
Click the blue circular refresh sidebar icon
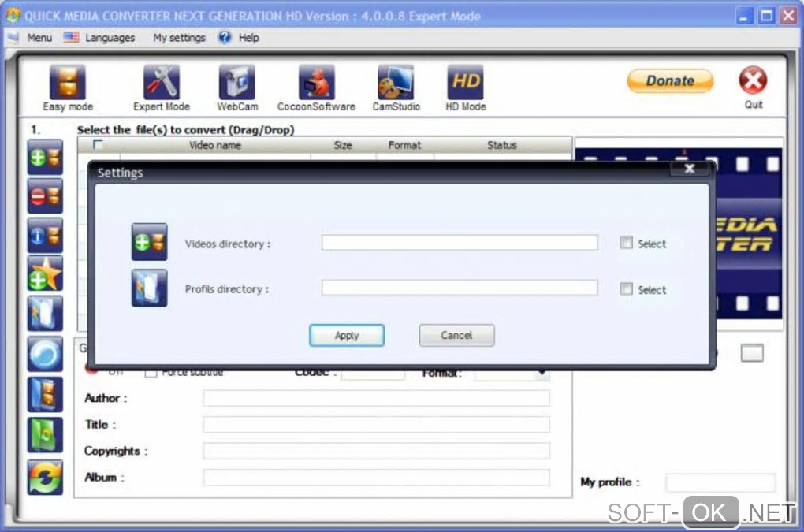click(x=46, y=354)
